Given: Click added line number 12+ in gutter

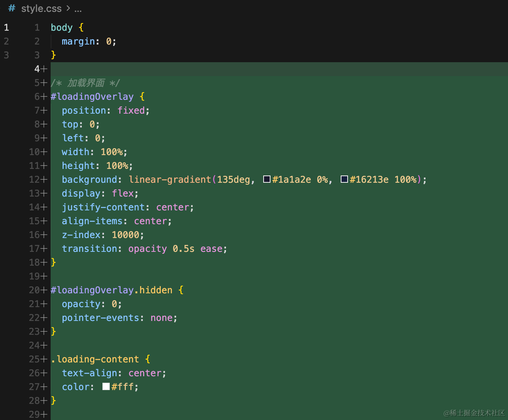Looking at the screenshot, I should click(x=38, y=180).
